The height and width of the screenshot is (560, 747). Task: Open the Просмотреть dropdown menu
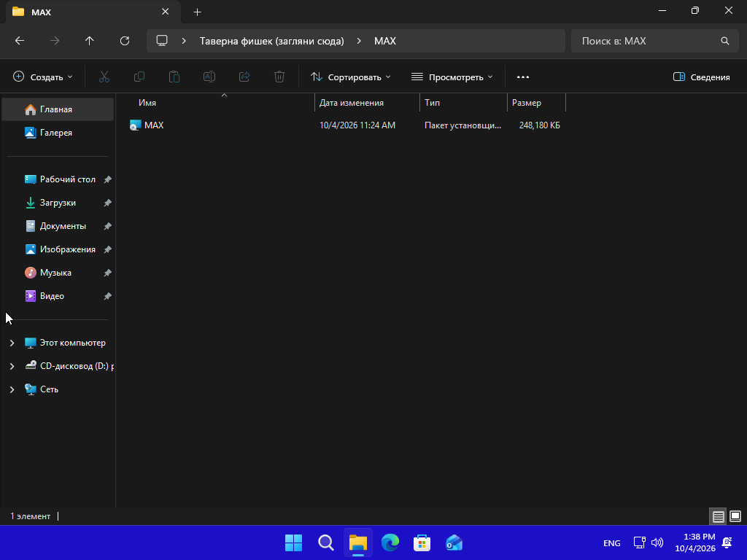point(452,77)
